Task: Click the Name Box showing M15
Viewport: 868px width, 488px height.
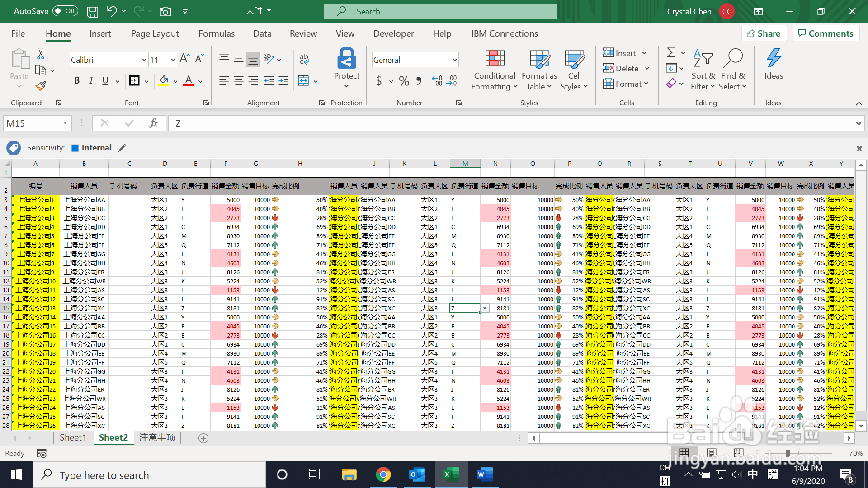Action: [x=33, y=123]
